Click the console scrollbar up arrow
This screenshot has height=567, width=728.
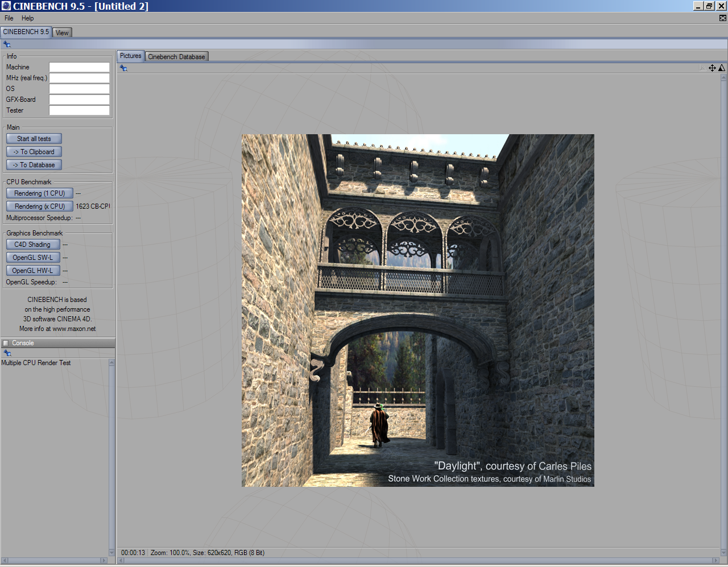tap(111, 363)
